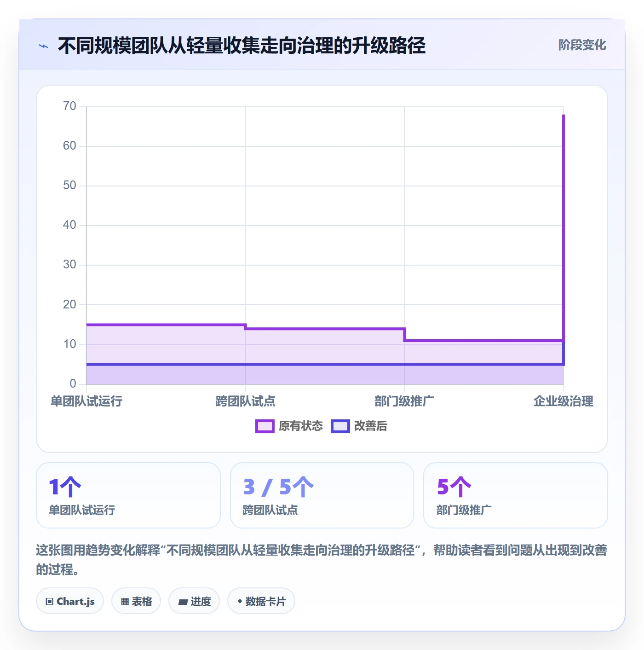Select the Chart.js tag chip
644x650 pixels.
click(x=70, y=601)
